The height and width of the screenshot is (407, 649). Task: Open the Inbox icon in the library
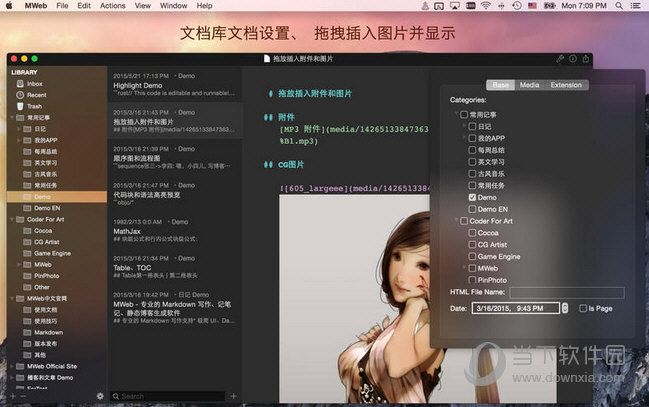[x=20, y=84]
